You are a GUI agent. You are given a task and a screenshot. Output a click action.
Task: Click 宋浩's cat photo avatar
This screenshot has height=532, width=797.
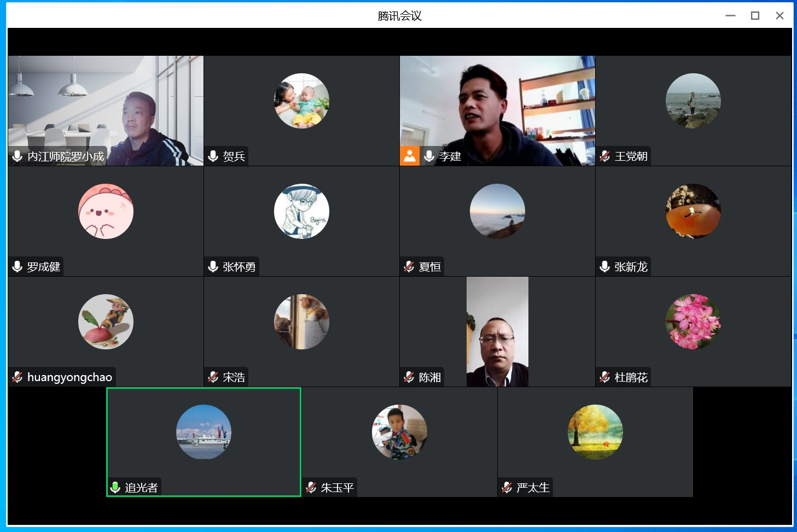pos(301,321)
